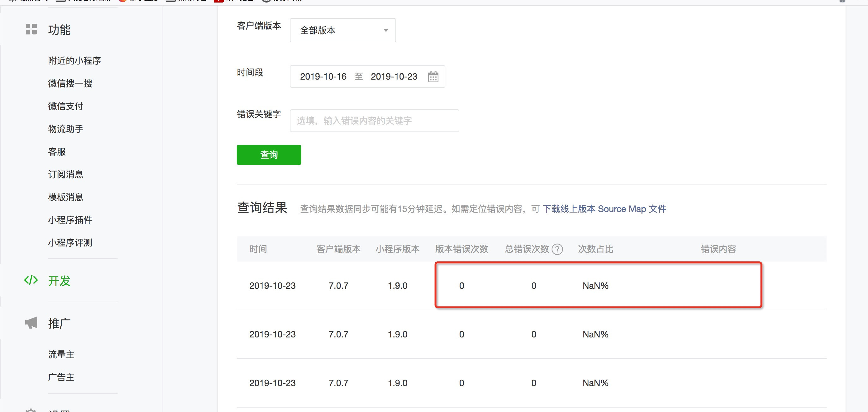
Task: Click first row's NaN% cell
Action: pyautogui.click(x=596, y=286)
